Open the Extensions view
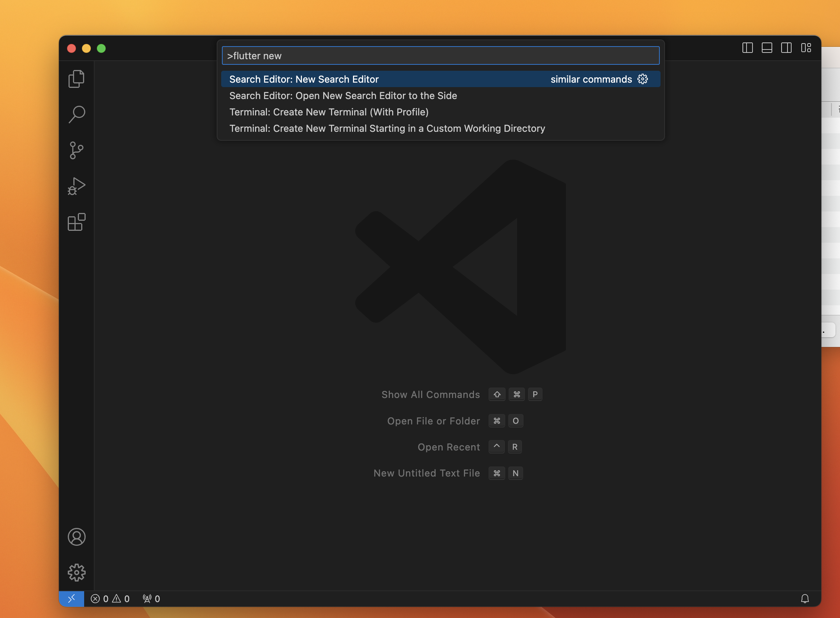The image size is (840, 618). (76, 222)
